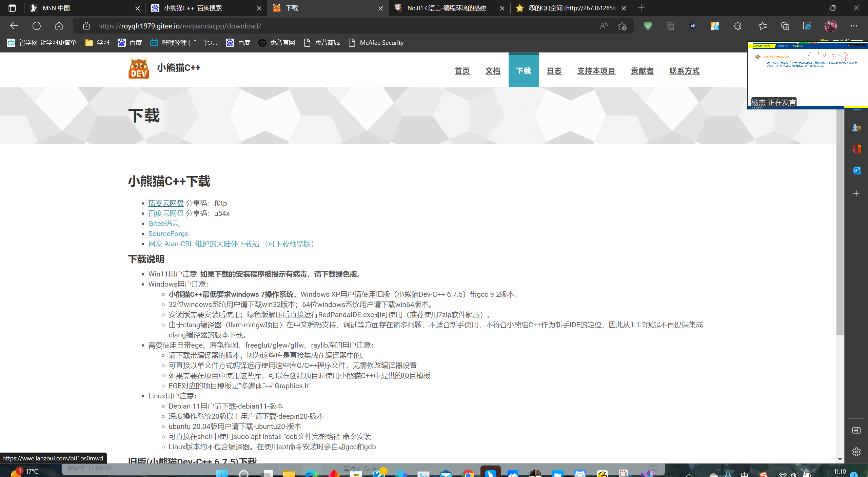View site information lock icon
Viewport: 868px width, 477px height.
click(86, 26)
